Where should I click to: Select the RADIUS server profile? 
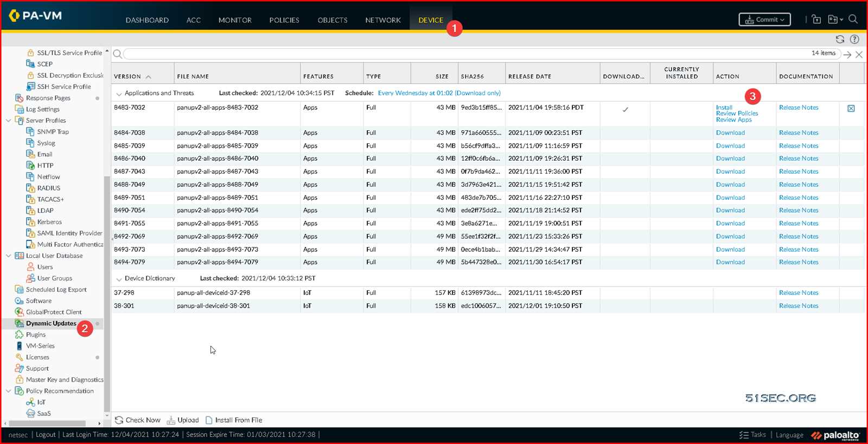click(x=48, y=188)
